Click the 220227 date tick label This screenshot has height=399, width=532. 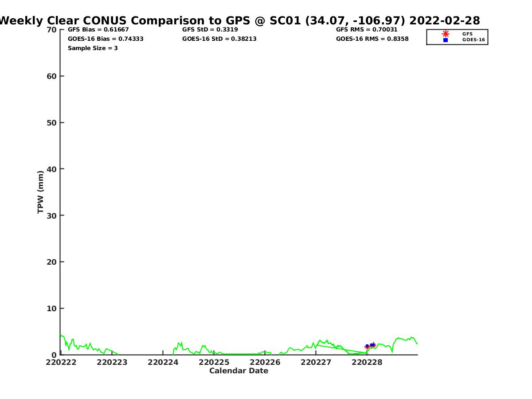(x=316, y=362)
